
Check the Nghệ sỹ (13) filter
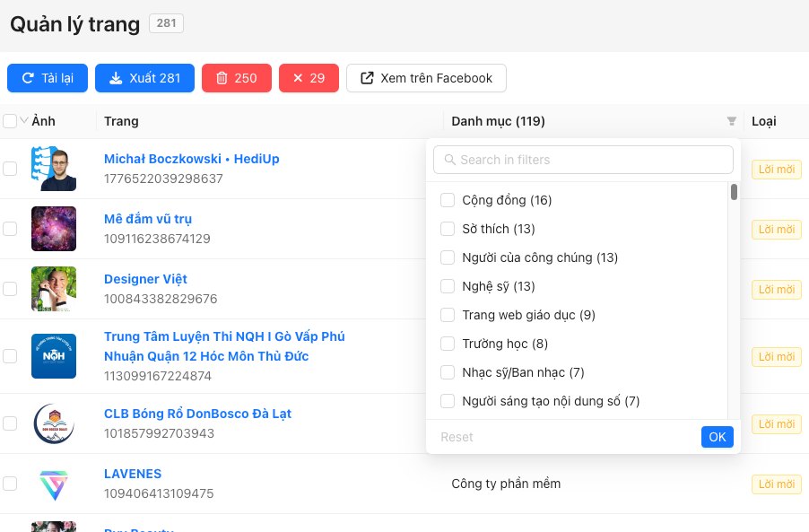point(448,286)
